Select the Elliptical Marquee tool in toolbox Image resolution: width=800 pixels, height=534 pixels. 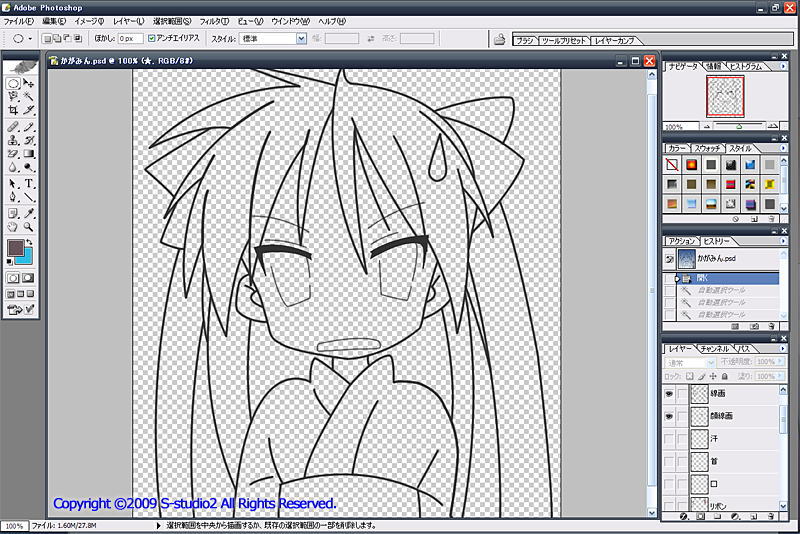(13, 84)
